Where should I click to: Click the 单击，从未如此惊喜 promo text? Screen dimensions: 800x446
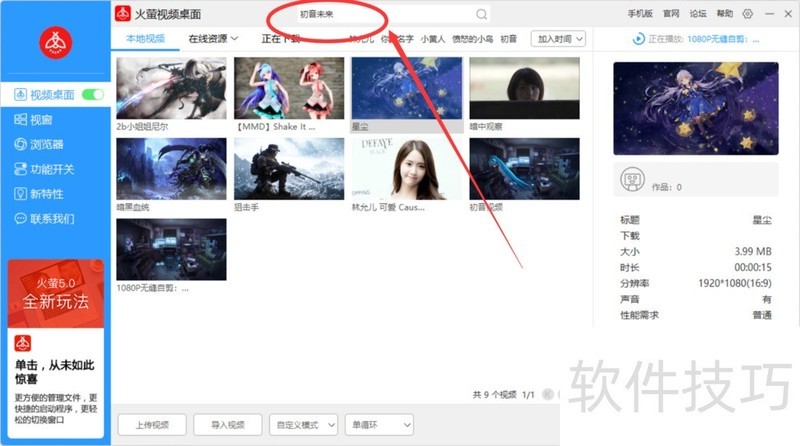pos(55,371)
